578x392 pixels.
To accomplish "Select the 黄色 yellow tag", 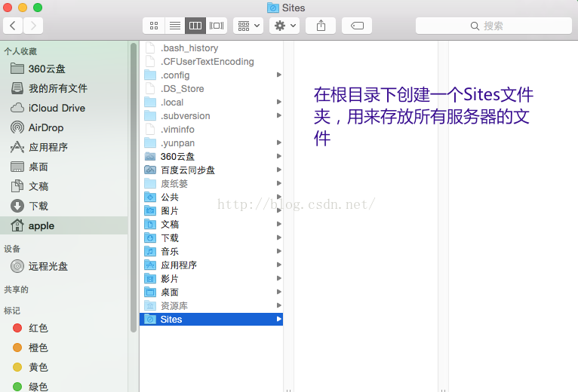I will 64,367.
